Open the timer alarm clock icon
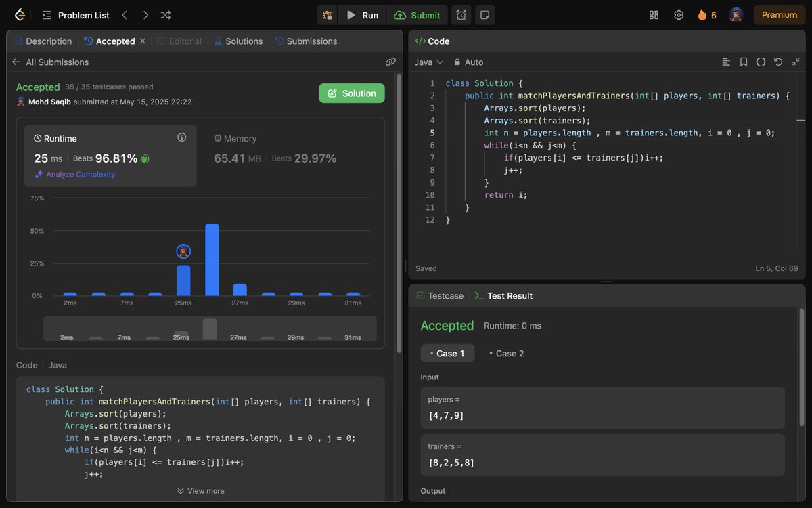The width and height of the screenshot is (812, 508). tap(461, 15)
